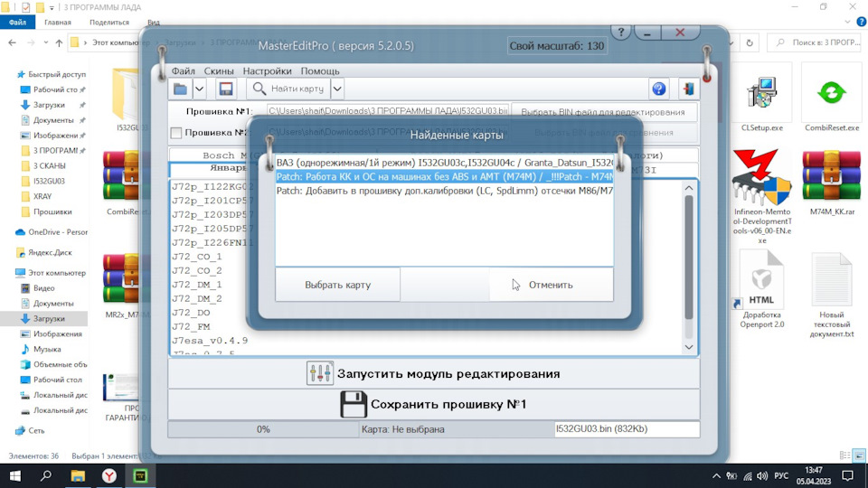Image resolution: width=868 pixels, height=488 pixels.
Task: Click Сохранить прошивку №1 button
Action: tap(433, 404)
